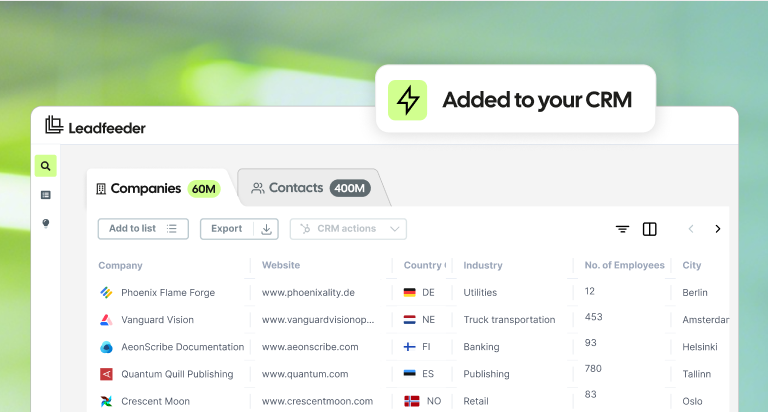Click the search magnifier sidebar icon

[x=46, y=166]
